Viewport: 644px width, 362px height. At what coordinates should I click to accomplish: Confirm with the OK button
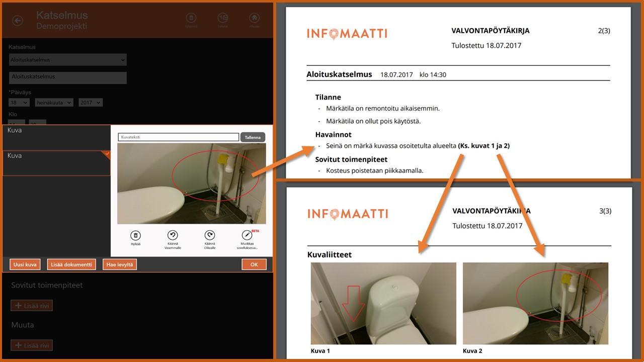point(254,264)
